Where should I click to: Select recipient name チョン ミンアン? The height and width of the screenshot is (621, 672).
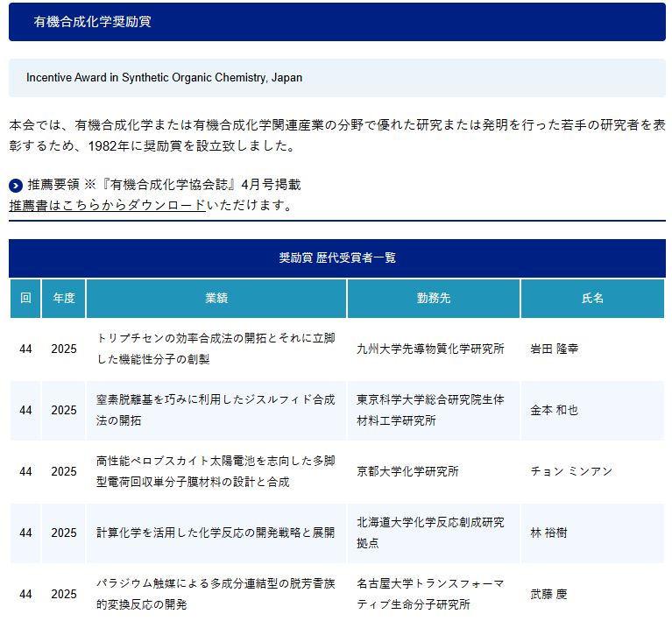click(x=571, y=471)
